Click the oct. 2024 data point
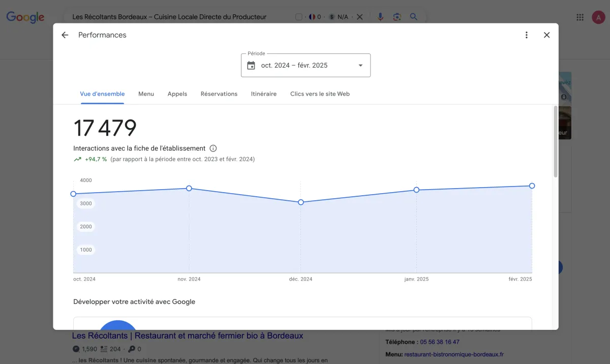 tap(73, 194)
